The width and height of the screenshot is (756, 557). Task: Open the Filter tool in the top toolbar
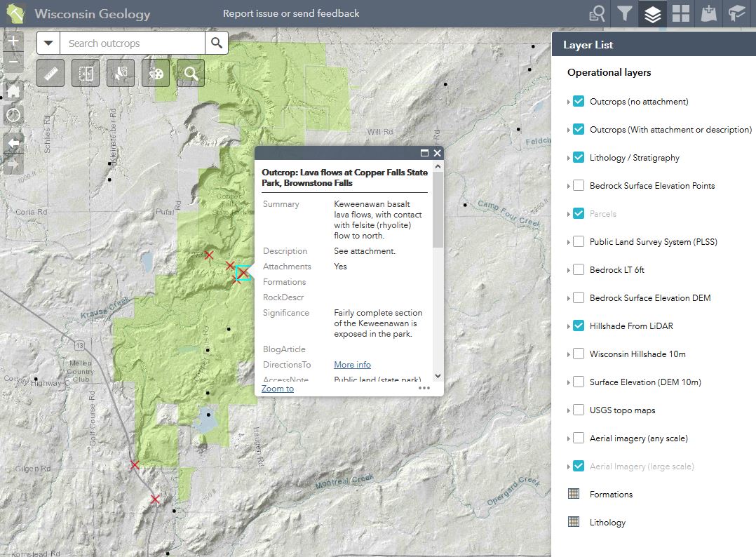coord(624,13)
